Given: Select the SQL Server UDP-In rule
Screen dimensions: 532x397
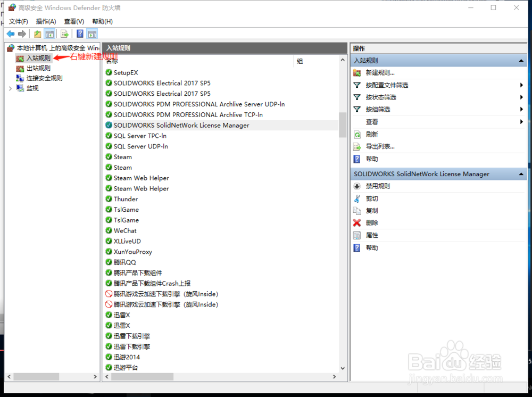Looking at the screenshot, I should [141, 146].
